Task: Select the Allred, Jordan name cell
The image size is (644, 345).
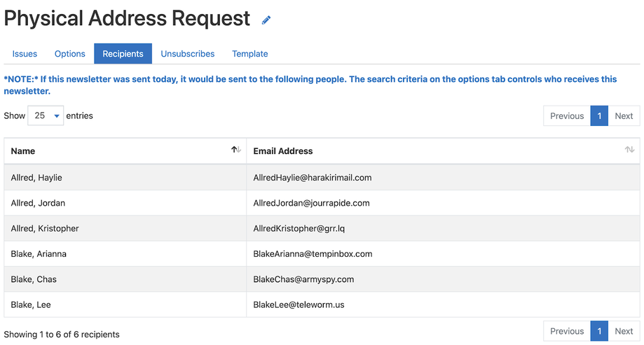Action: 125,203
